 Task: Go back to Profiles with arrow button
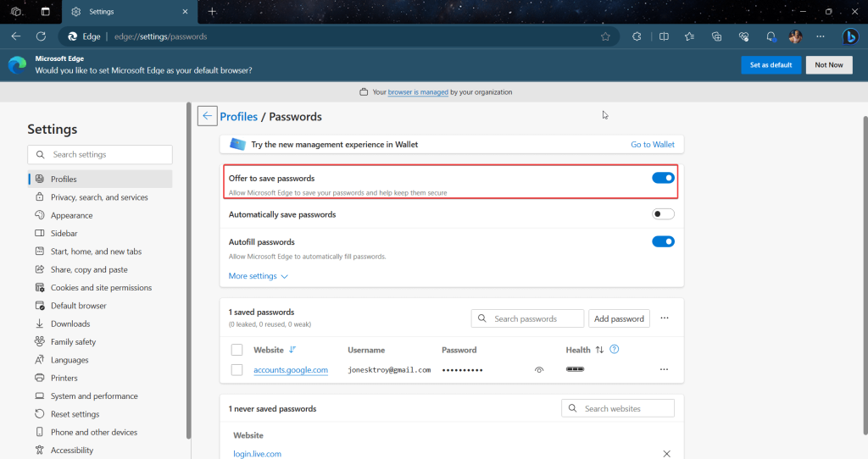[207, 116]
